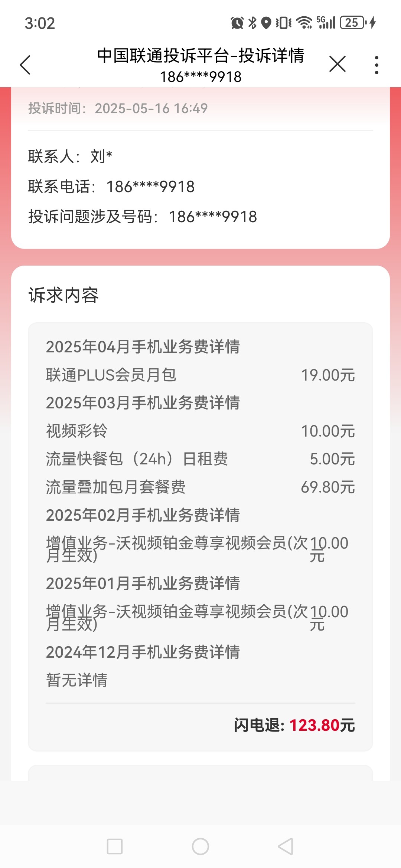This screenshot has width=401, height=868.
Task: Tap the 2025年04月手机业务费详情 heading
Action: [143, 347]
